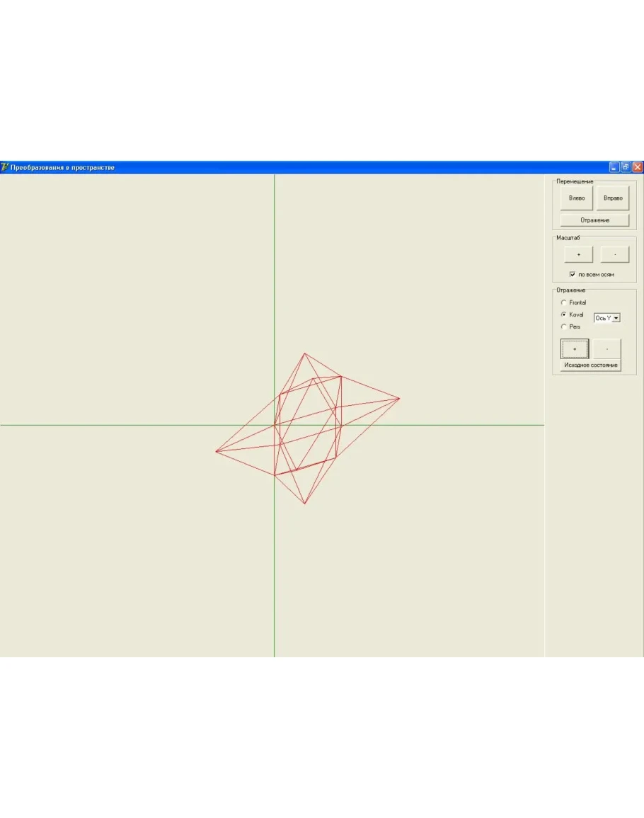Uncheck the по всем осям checkbox

(573, 275)
